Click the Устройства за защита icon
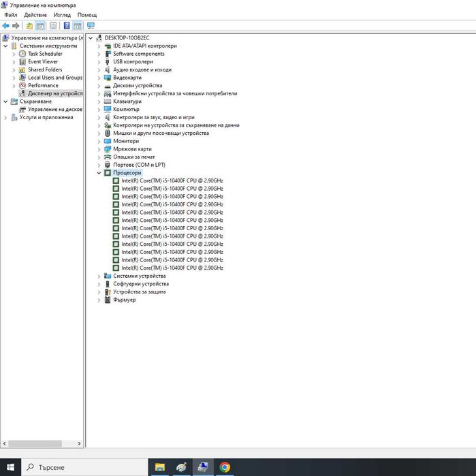 108,291
